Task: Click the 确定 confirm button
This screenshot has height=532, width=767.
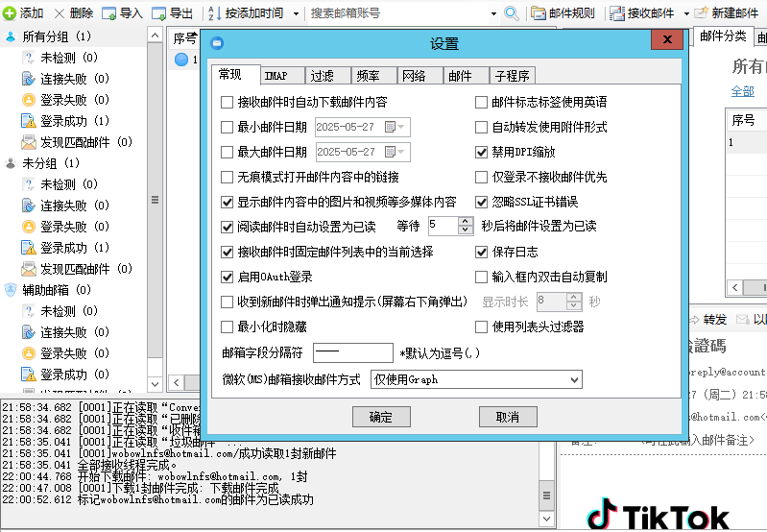Action: tap(380, 417)
